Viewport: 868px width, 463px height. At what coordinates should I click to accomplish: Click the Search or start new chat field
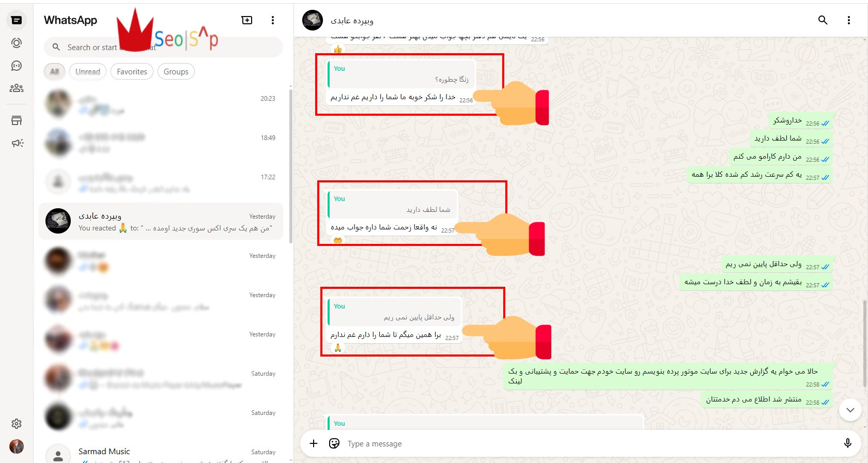click(x=163, y=47)
